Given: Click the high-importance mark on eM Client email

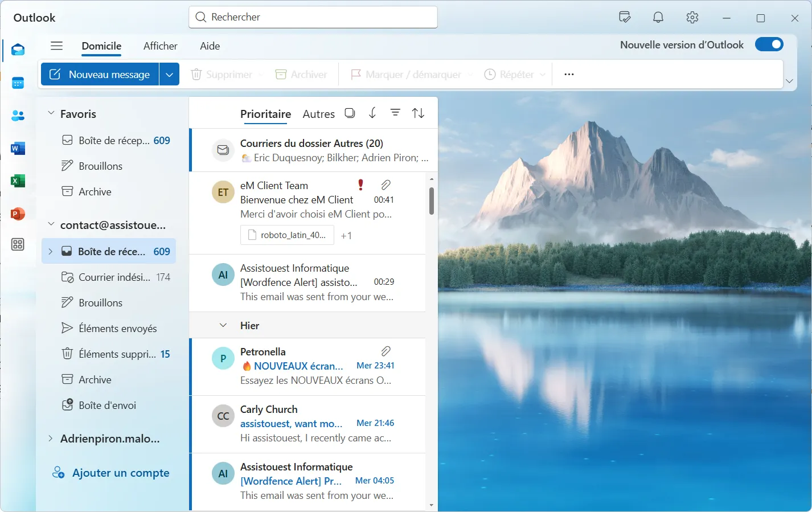Looking at the screenshot, I should pos(360,185).
